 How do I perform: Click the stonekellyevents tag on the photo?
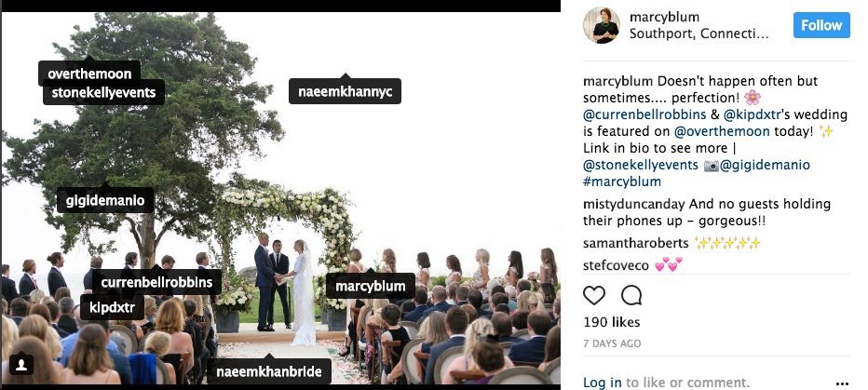(103, 92)
